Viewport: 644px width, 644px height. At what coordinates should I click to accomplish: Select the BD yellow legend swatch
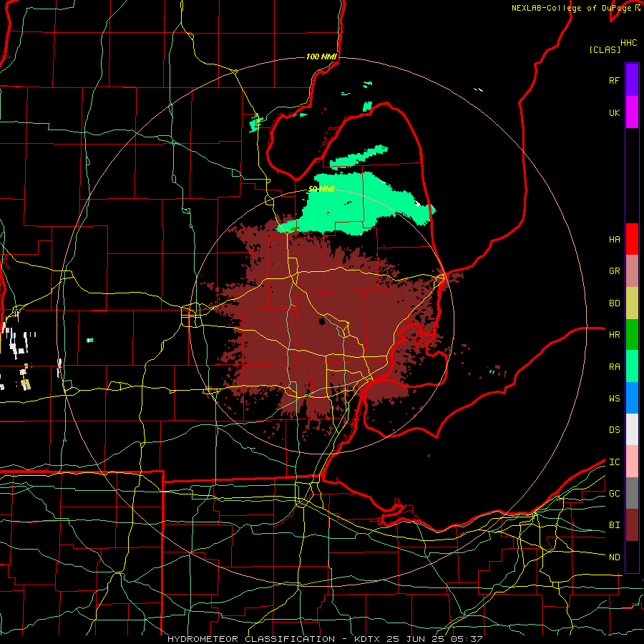pos(632,303)
